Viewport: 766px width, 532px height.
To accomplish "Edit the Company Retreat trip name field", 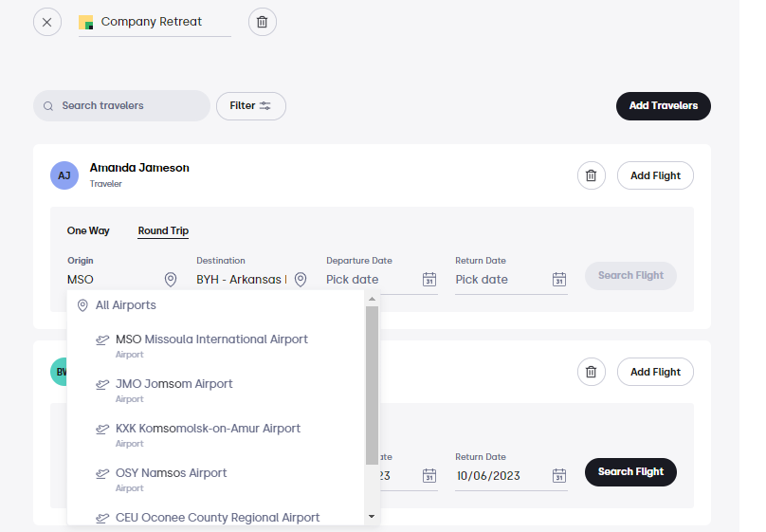I will coord(155,22).
